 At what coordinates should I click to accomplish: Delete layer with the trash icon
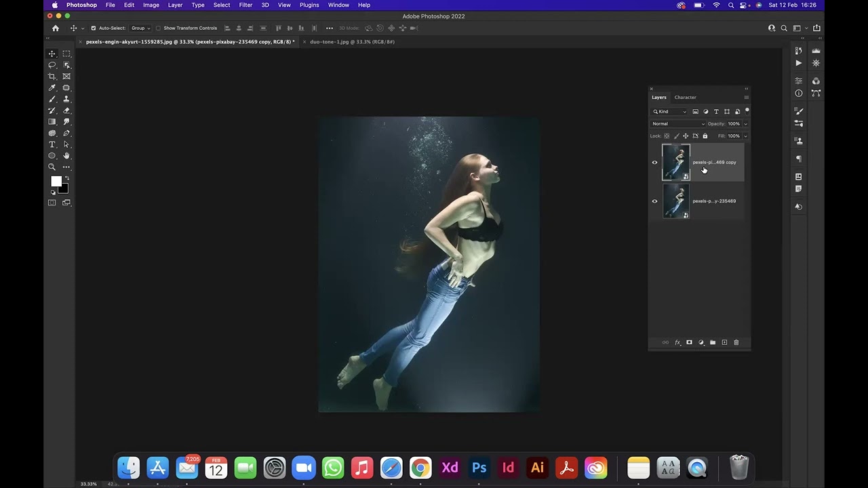coord(736,342)
